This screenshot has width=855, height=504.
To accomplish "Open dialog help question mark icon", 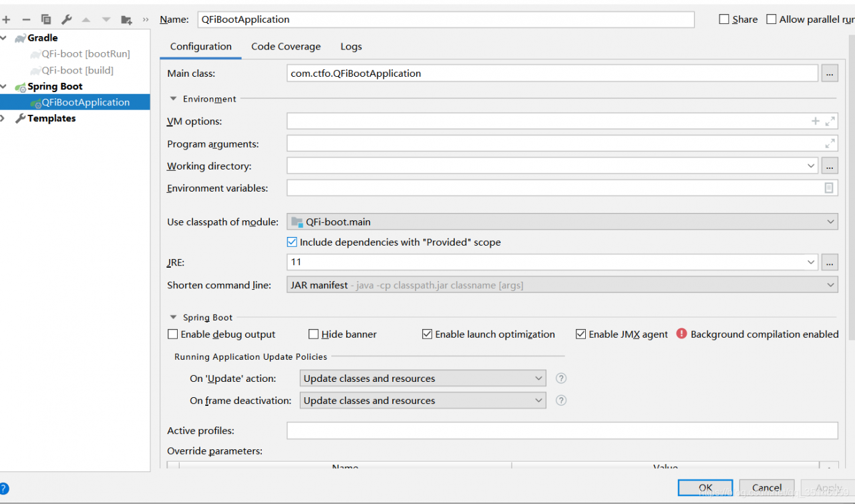I will (x=4, y=489).
